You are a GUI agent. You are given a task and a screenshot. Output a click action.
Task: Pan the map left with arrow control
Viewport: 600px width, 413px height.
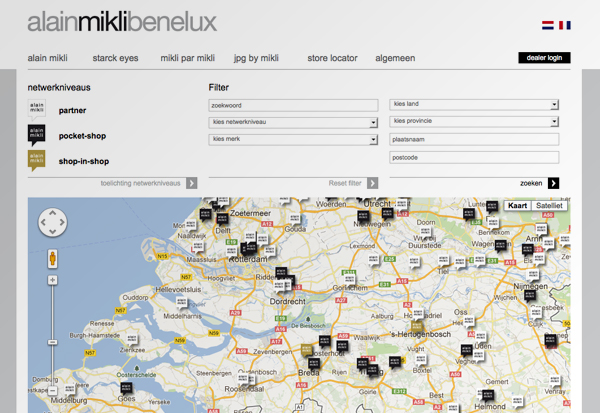43,222
